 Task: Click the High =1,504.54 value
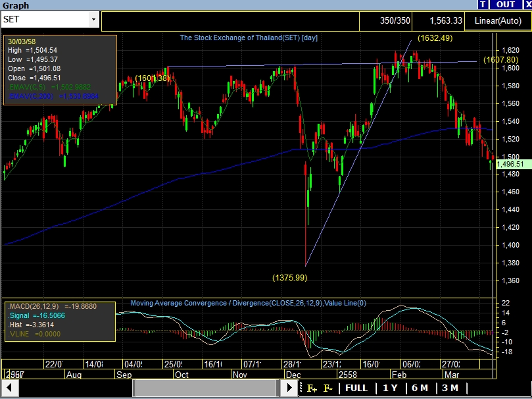[33, 50]
